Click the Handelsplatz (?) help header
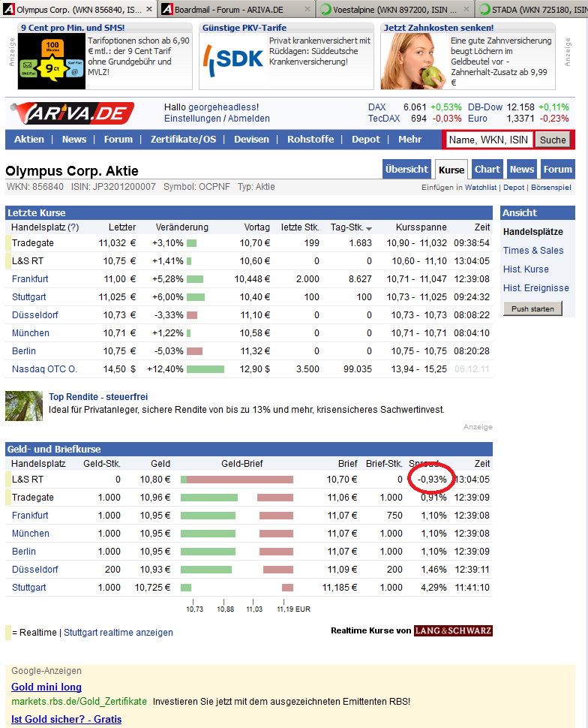 [x=45, y=227]
